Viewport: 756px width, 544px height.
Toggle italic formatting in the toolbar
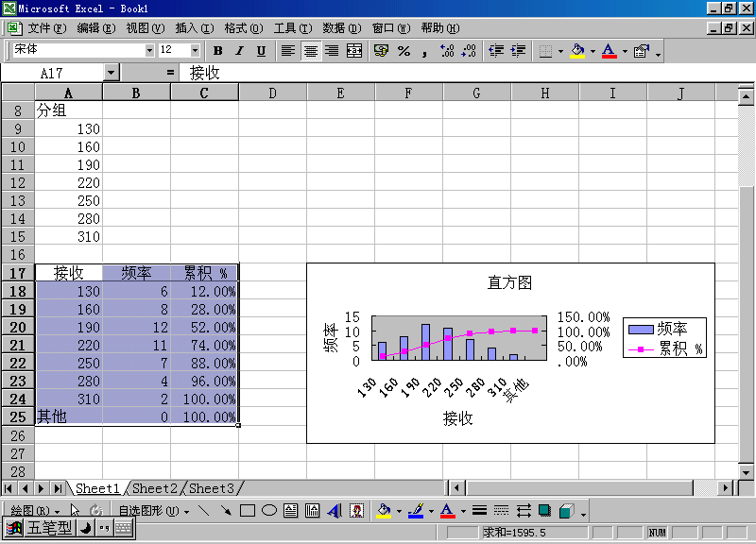pos(239,51)
